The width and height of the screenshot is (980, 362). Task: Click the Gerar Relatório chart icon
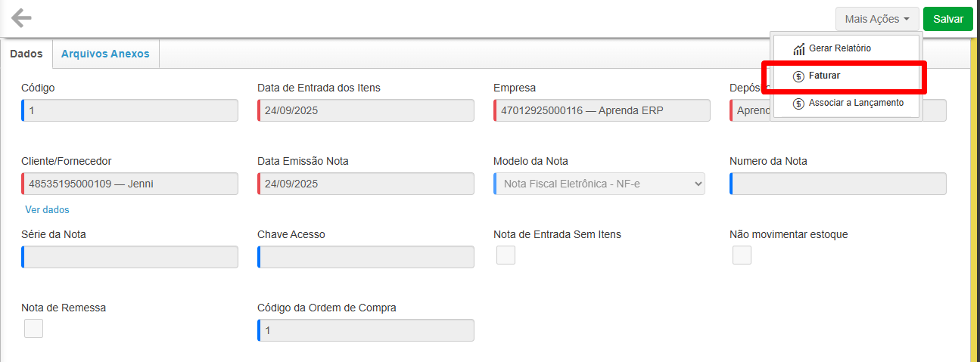coord(798,49)
